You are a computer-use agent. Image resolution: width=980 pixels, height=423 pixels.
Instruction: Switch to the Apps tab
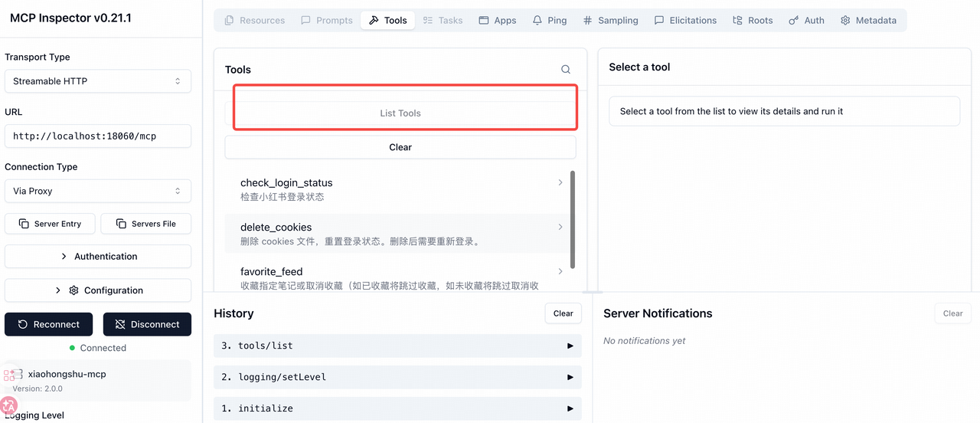click(x=498, y=21)
